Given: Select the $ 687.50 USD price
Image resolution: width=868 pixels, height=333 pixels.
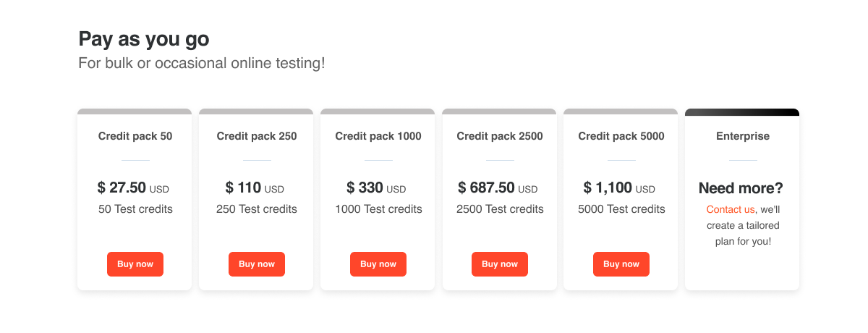Looking at the screenshot, I should [x=498, y=188].
